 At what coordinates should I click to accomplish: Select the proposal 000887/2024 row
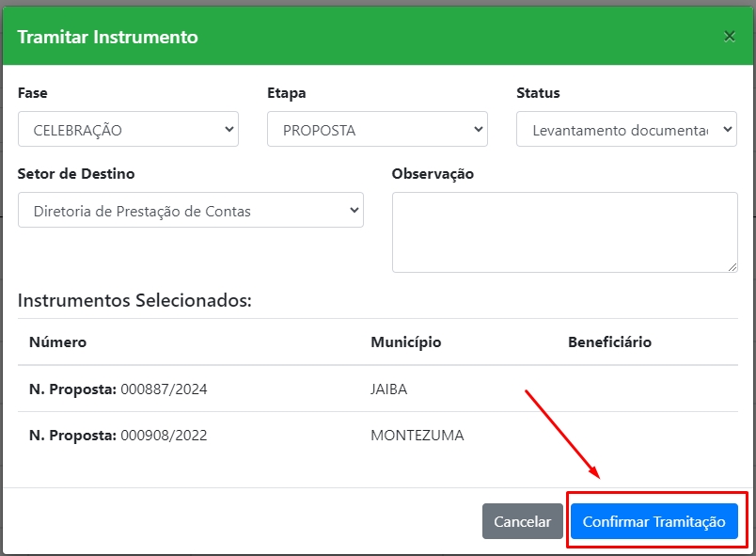[x=118, y=389]
